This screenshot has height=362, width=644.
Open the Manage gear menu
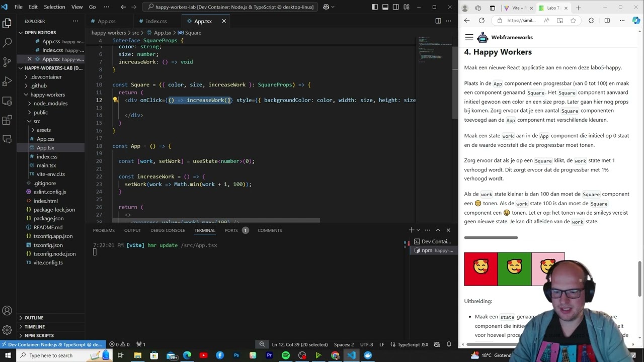tap(7, 330)
